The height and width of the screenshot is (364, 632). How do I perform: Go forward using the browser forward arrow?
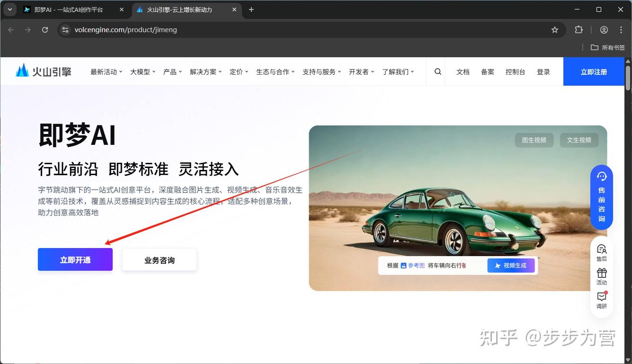tap(28, 30)
